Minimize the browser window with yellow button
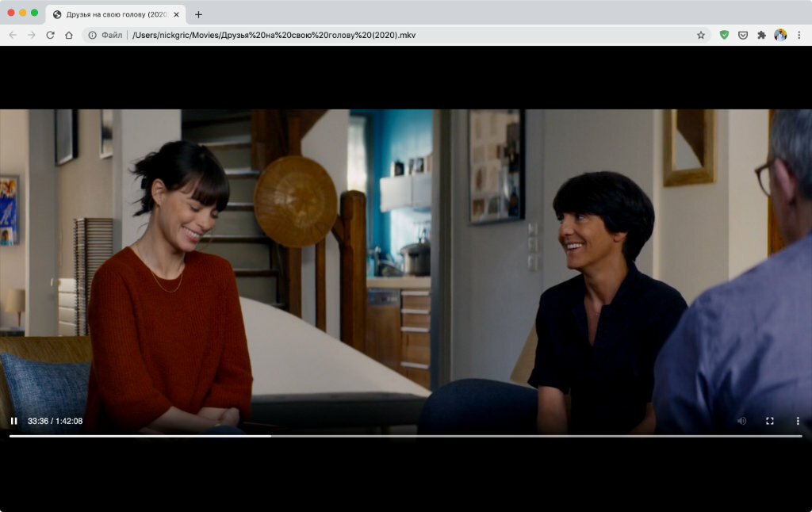The width and height of the screenshot is (812, 512). click(x=23, y=13)
